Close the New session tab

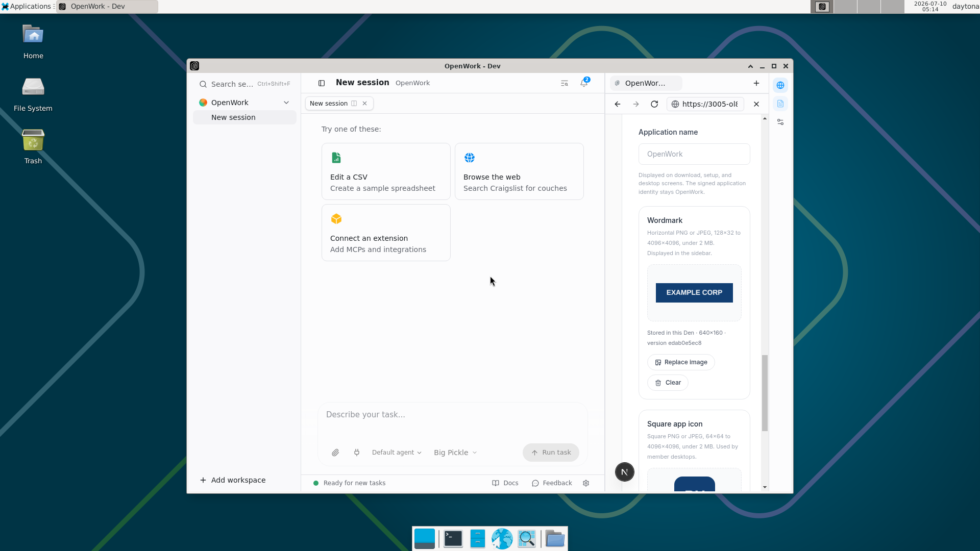tap(365, 104)
